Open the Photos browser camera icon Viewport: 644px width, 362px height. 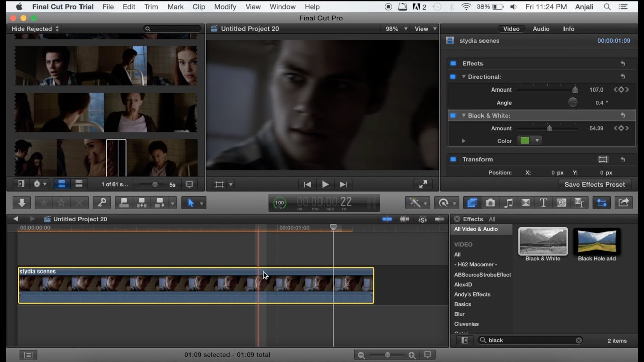pyautogui.click(x=490, y=203)
